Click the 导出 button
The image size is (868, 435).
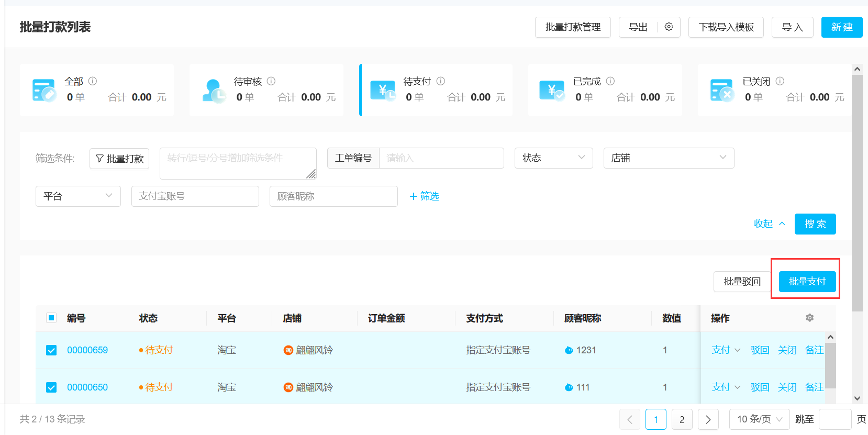click(638, 27)
